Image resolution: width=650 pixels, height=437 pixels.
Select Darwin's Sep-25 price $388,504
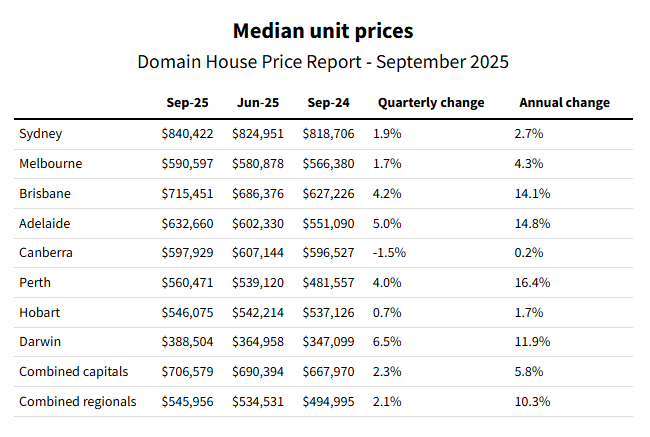[x=189, y=342]
